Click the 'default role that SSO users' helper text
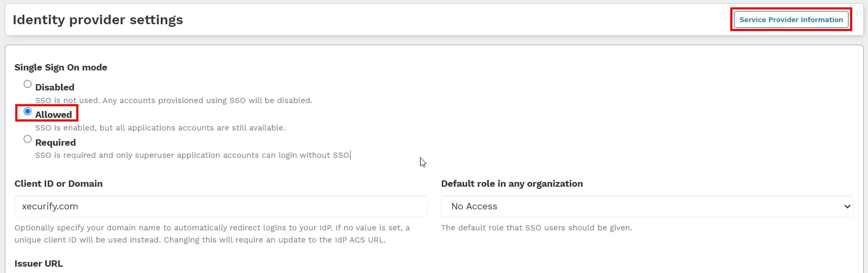 pyautogui.click(x=536, y=228)
